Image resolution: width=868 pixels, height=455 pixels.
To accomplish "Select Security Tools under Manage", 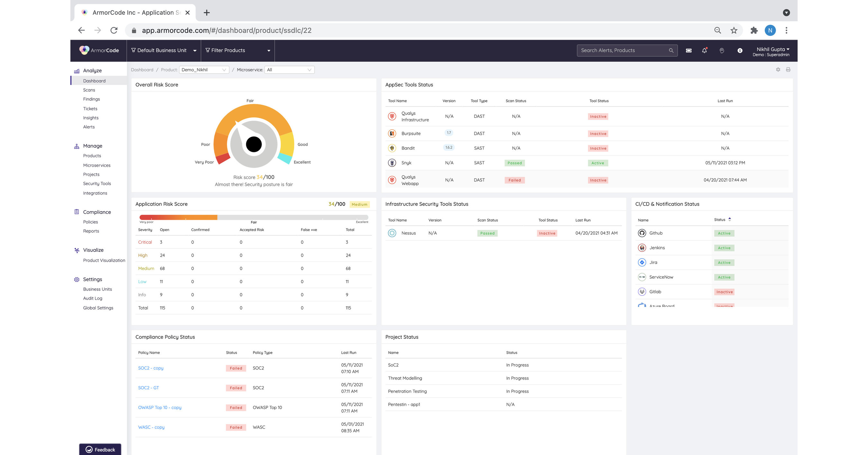I will (x=97, y=183).
